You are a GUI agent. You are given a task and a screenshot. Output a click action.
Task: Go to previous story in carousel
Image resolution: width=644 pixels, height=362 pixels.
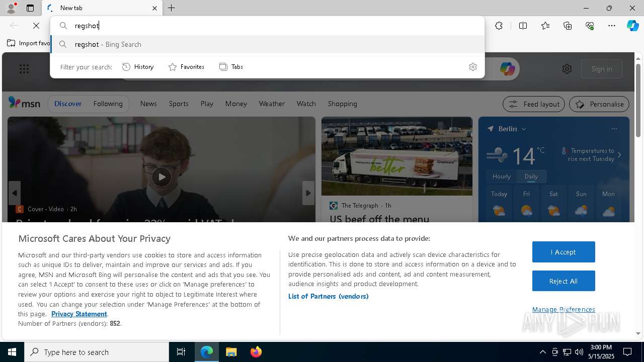click(x=15, y=193)
